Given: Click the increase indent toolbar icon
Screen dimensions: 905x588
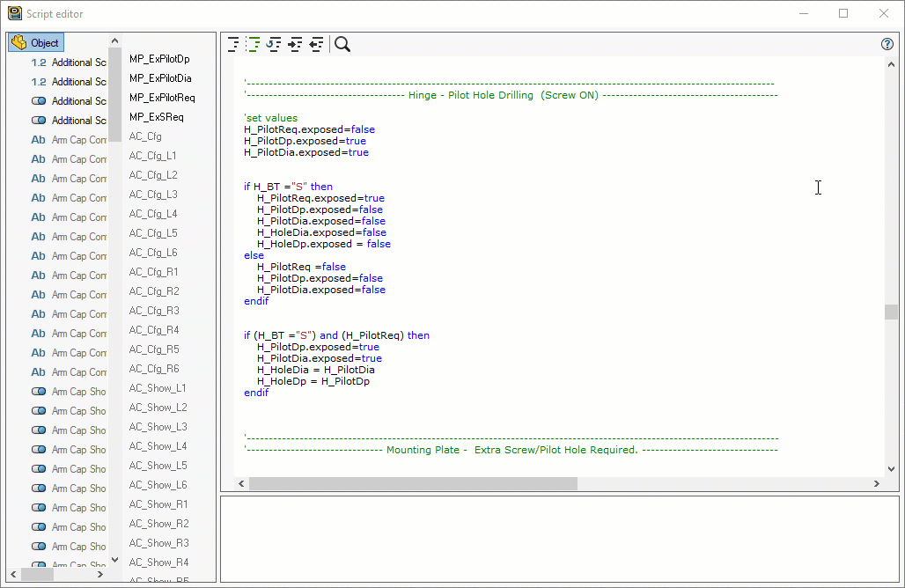Looking at the screenshot, I should point(295,44).
